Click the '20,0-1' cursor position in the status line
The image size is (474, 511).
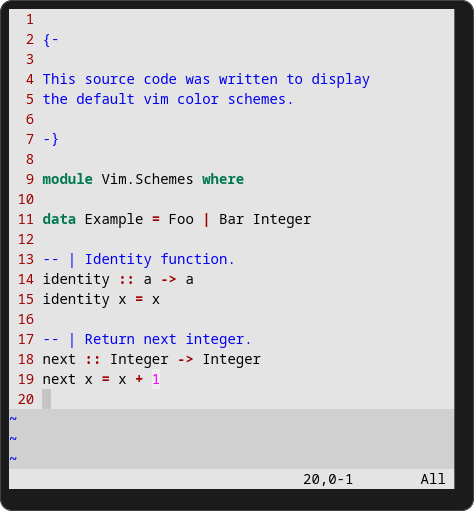[328, 479]
